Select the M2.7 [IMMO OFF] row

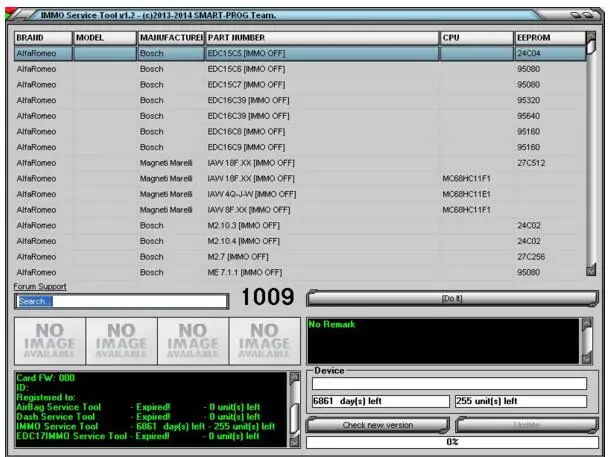pos(300,257)
